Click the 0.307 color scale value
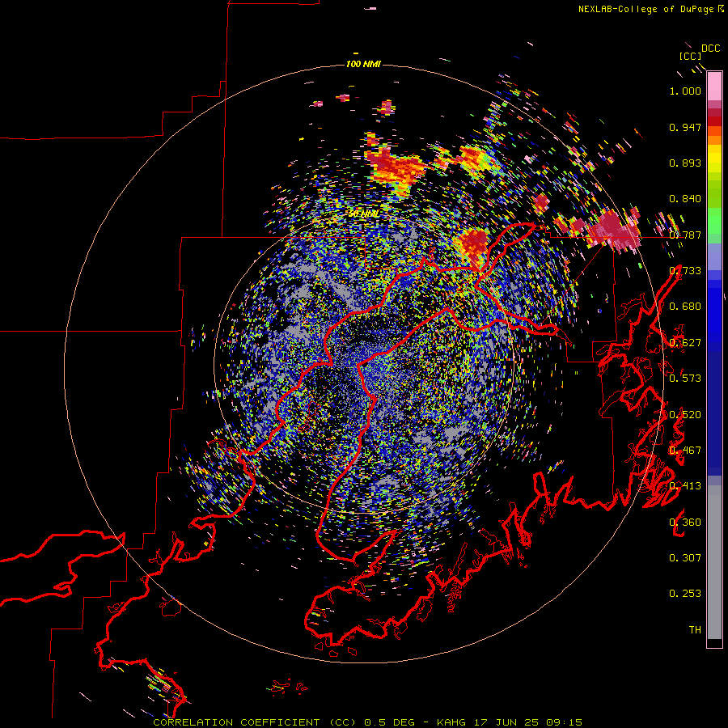The width and height of the screenshot is (728, 728). [685, 558]
